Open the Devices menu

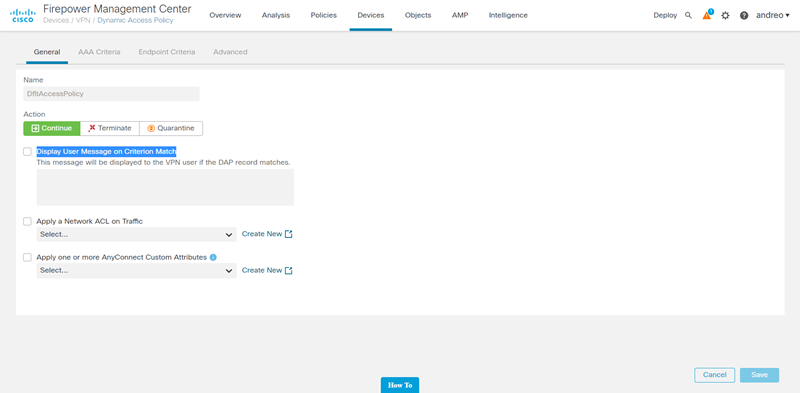(371, 15)
